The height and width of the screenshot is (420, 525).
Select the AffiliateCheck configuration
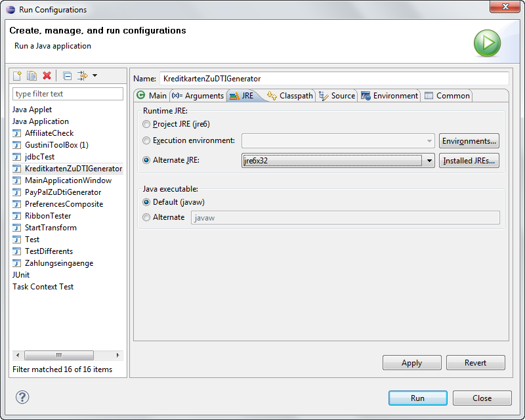pyautogui.click(x=49, y=133)
